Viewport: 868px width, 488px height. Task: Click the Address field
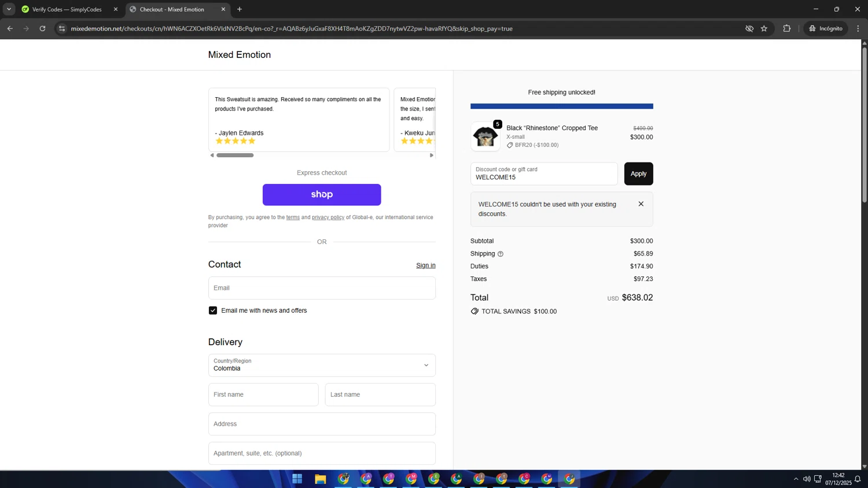click(x=322, y=424)
